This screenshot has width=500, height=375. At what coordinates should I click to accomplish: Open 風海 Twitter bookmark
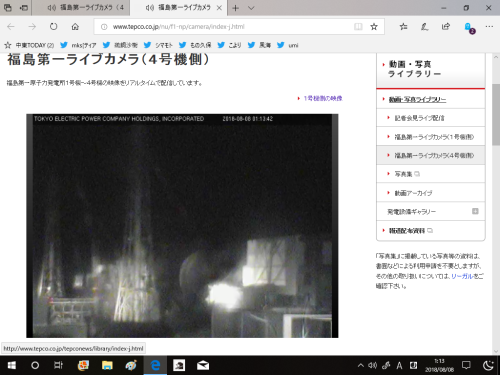[x=259, y=45]
